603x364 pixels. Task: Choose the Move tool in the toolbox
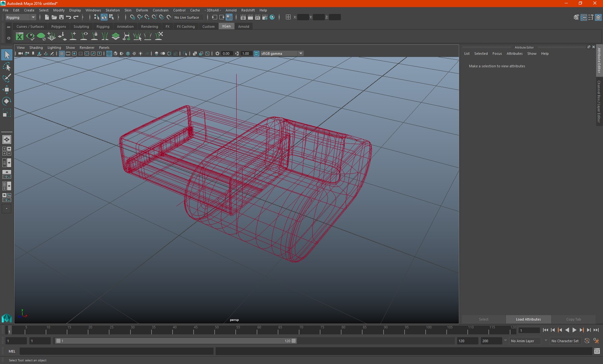(6, 89)
